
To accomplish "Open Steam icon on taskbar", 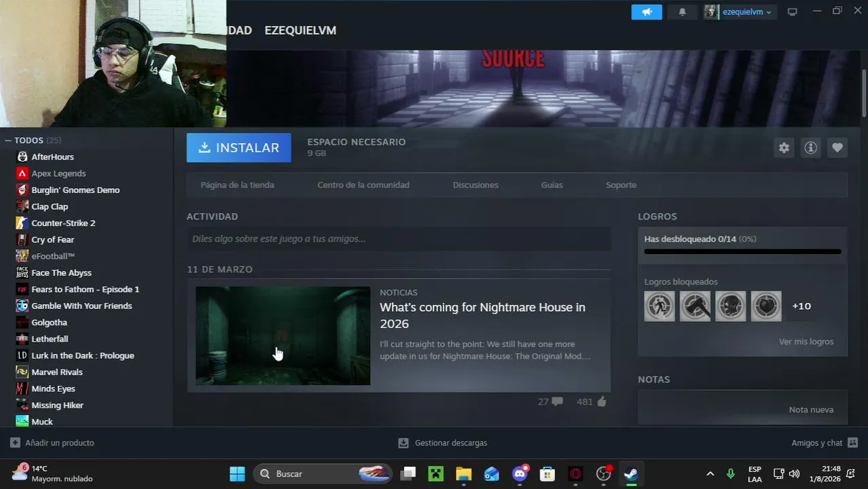I will coord(631,474).
